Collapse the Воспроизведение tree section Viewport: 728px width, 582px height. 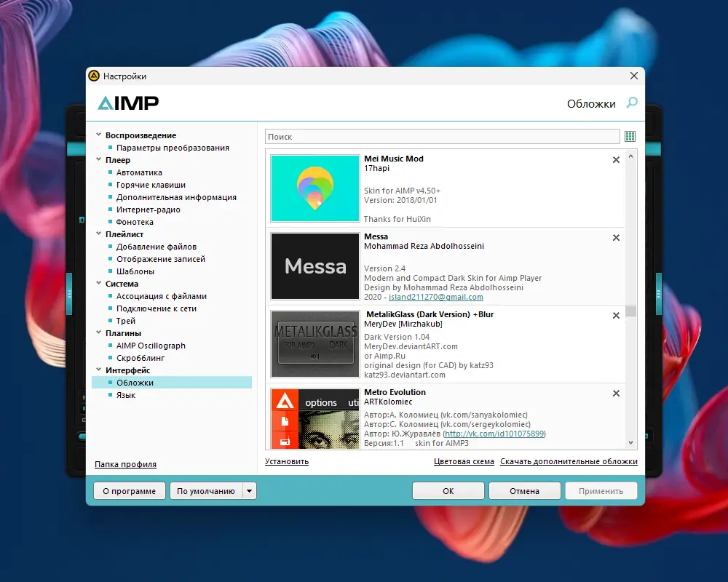pos(98,135)
